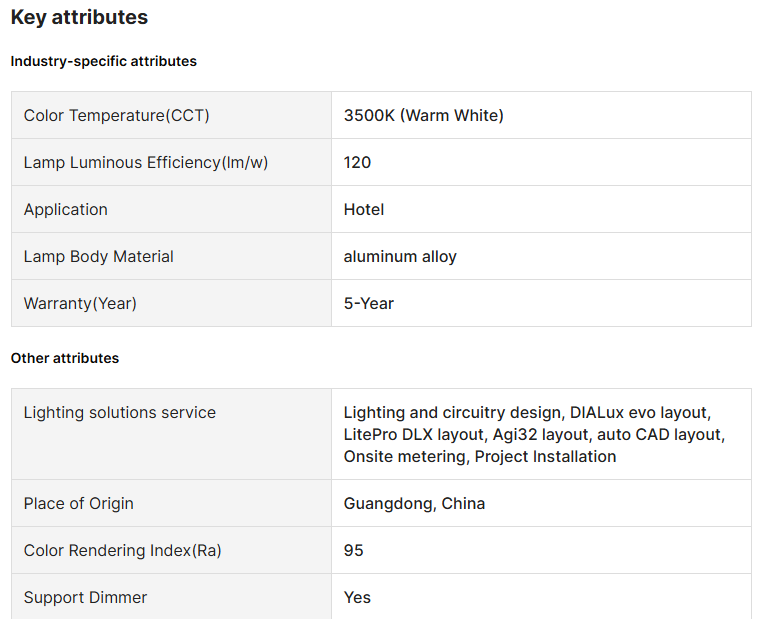Select the Color Rendering Index(Ra) label
This screenshot has width=759, height=619.
pyautogui.click(x=123, y=551)
